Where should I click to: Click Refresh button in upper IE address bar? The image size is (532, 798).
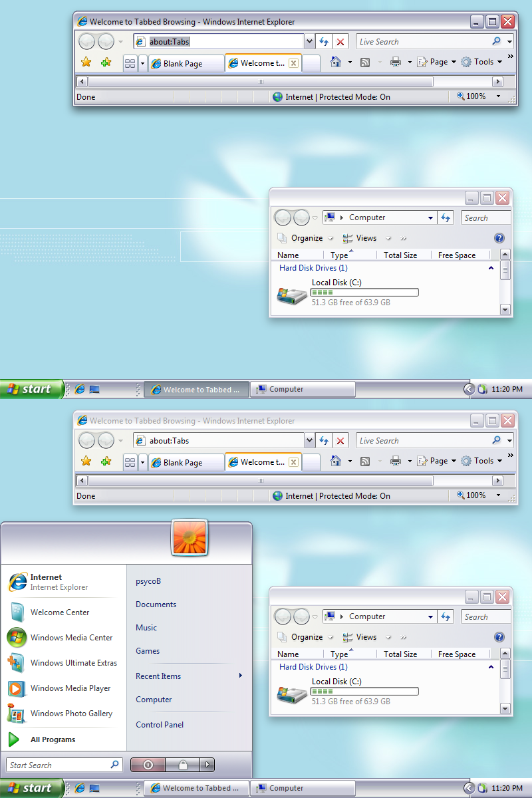pos(324,42)
